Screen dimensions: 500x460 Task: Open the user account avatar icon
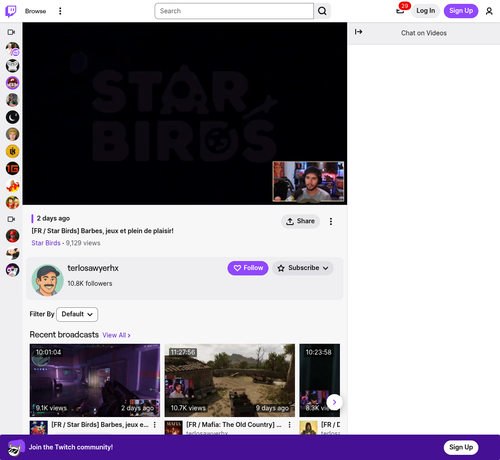coord(489,11)
